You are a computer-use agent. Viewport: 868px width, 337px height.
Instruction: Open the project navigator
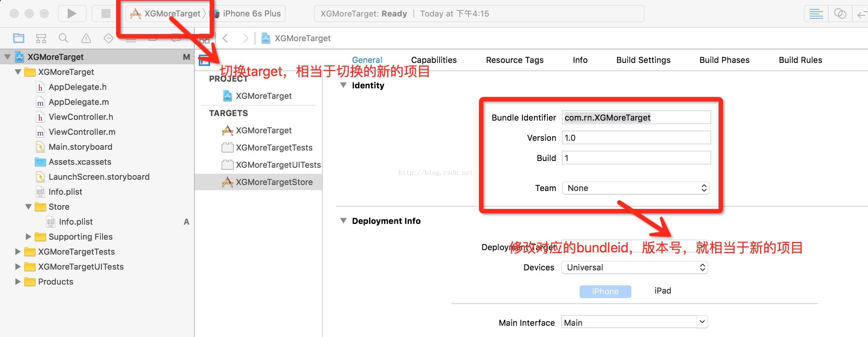click(19, 38)
